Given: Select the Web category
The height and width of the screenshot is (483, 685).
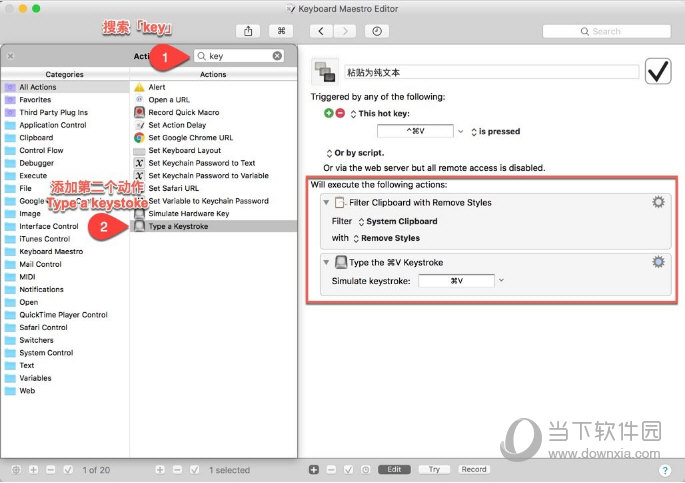Looking at the screenshot, I should 65,391.
